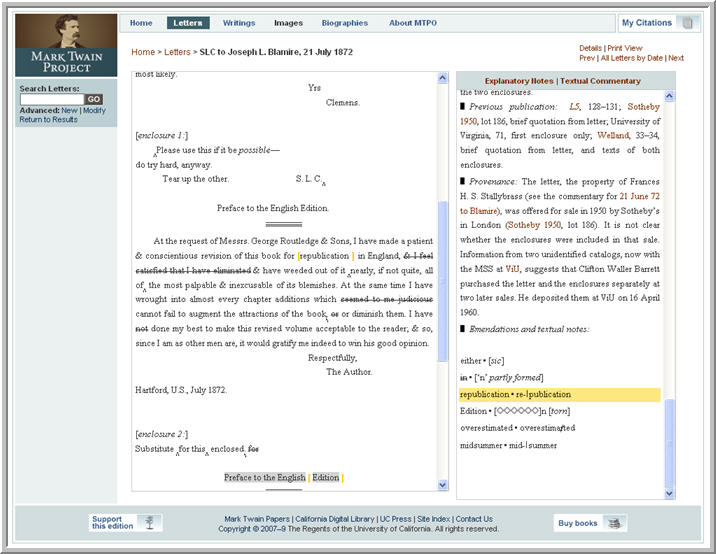Start a New advanced search

pos(69,111)
